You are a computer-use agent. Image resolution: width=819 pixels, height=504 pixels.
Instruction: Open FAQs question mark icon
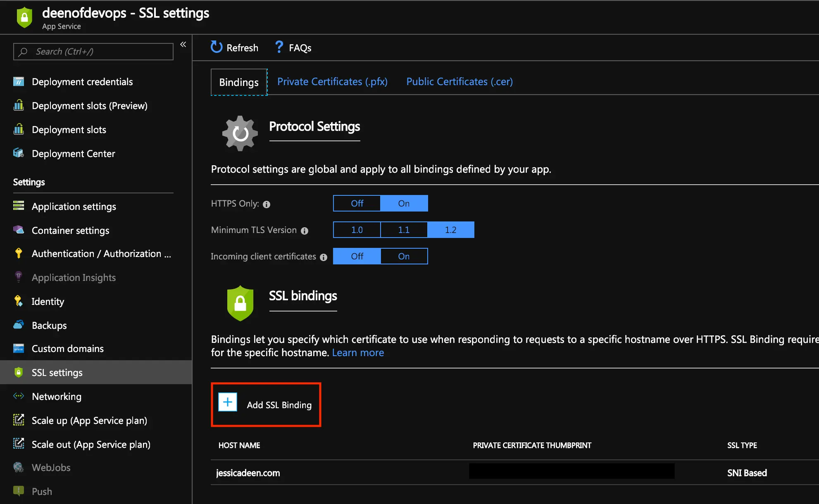point(279,47)
